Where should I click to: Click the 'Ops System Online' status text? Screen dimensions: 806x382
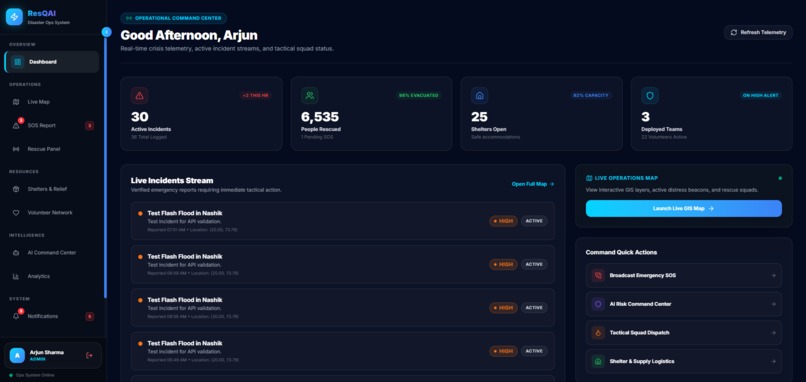[34, 375]
